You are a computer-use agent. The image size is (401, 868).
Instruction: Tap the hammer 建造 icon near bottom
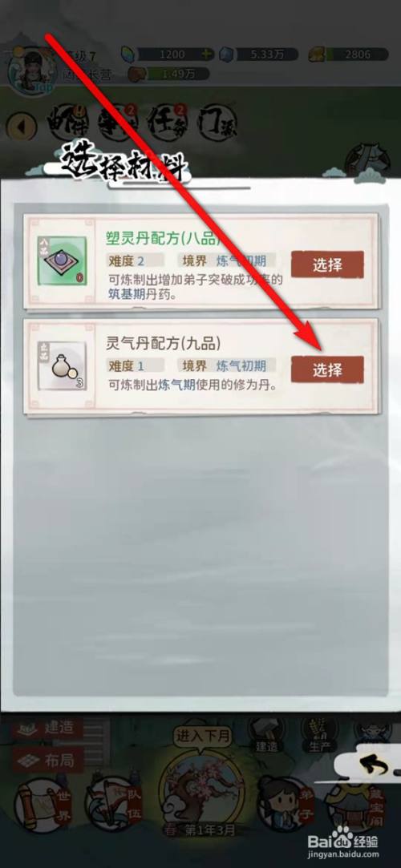coord(266,734)
